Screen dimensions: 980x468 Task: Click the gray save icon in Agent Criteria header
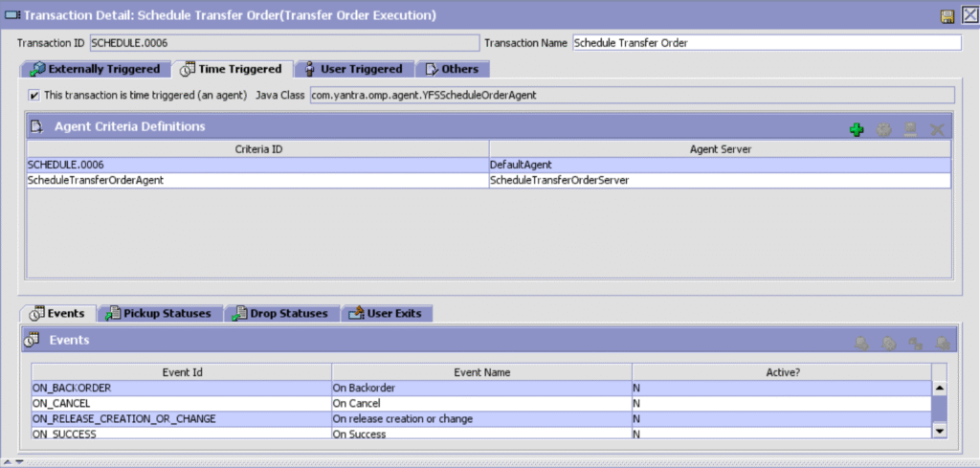pos(910,129)
